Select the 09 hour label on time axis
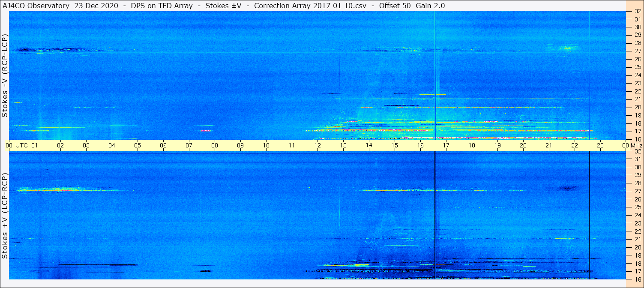Viewport: 644px width, 288px height. point(240,145)
